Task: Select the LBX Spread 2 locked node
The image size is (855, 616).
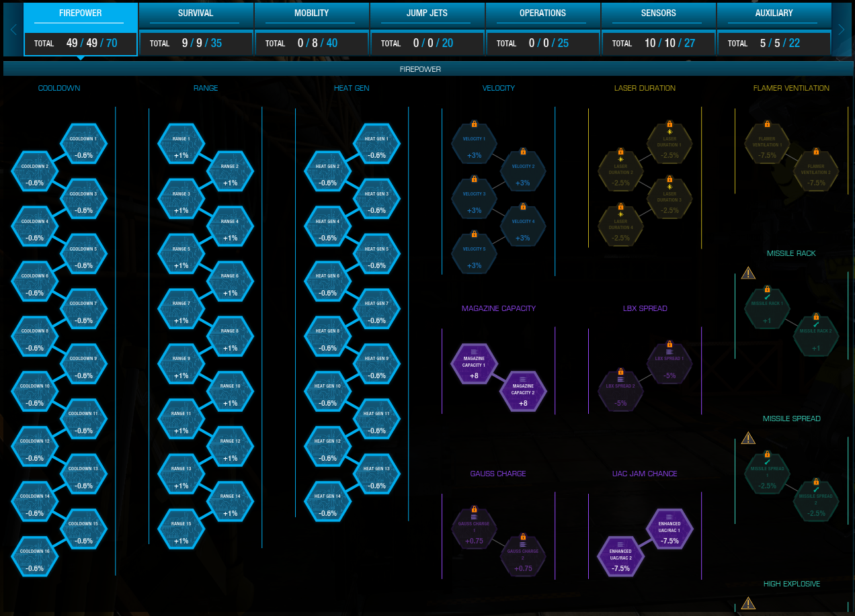Action: (620, 393)
